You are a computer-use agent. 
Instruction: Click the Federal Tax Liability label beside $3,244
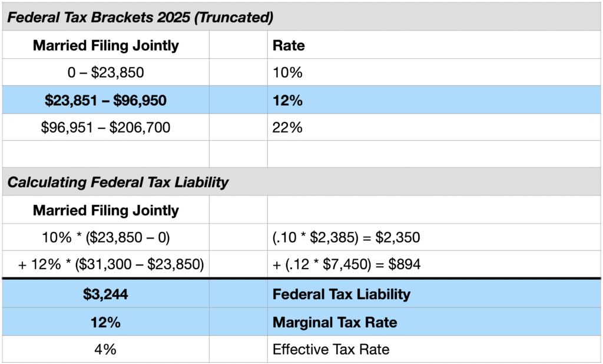pyautogui.click(x=342, y=294)
